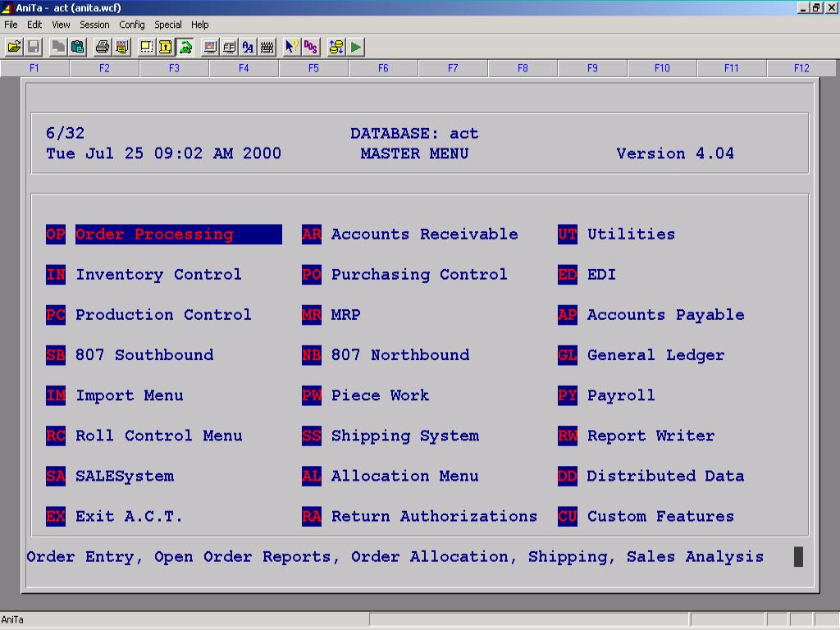Select Accounts Payable menu entry

coord(651,315)
